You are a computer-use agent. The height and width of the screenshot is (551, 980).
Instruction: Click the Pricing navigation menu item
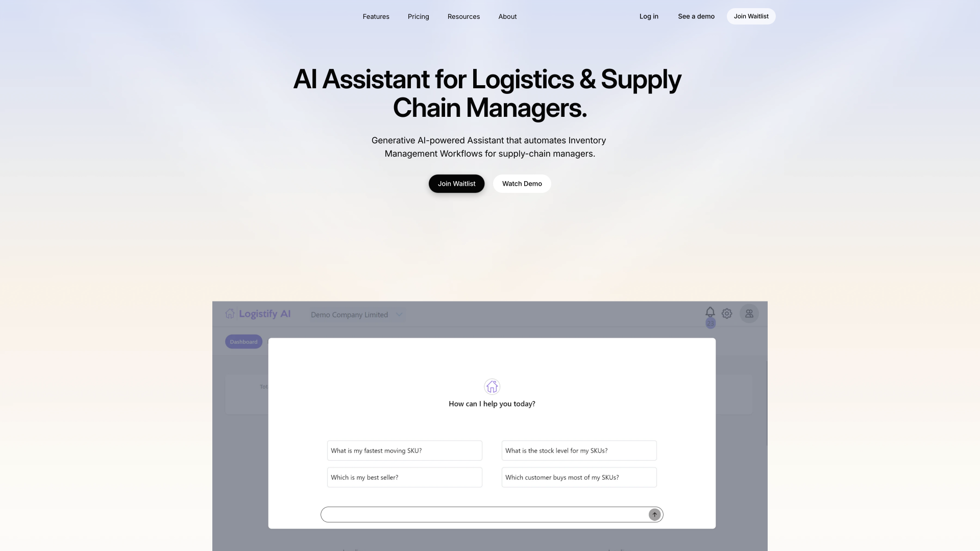(419, 16)
